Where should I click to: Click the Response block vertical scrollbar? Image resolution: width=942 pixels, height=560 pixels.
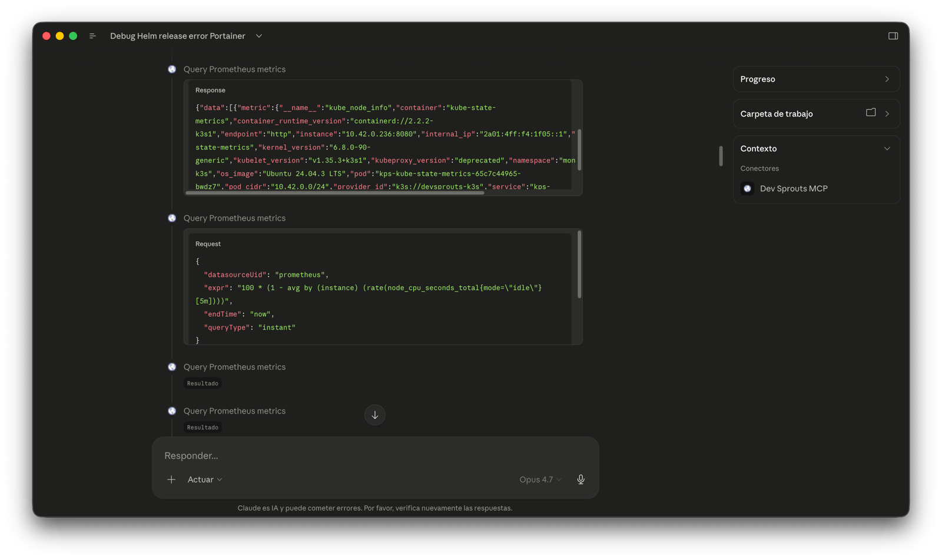[579, 150]
